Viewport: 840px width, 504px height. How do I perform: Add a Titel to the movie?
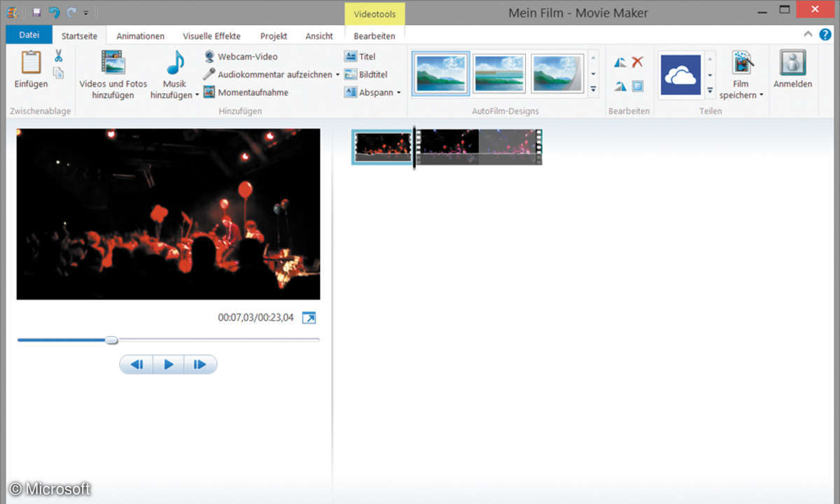point(360,57)
